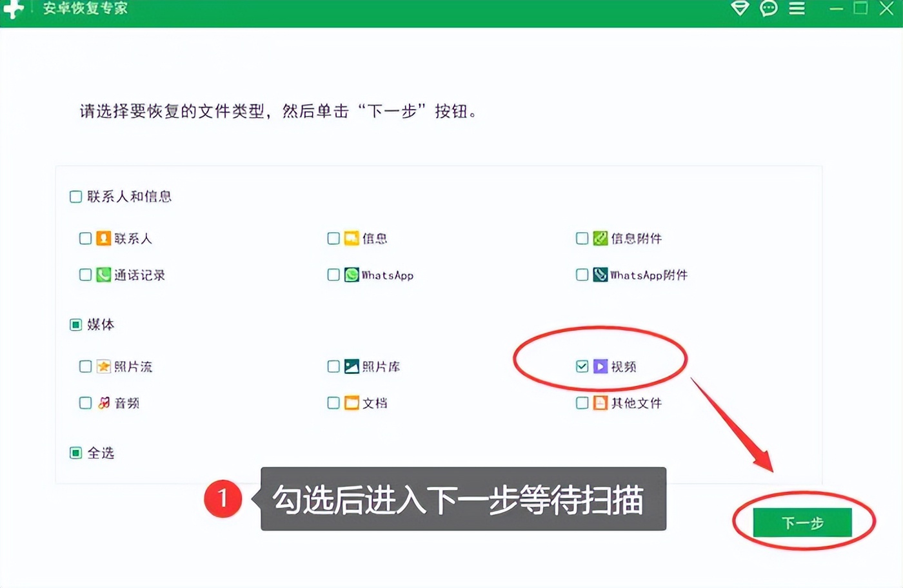Enable the 通话记录 checkbox
This screenshot has width=903, height=588.
coord(85,275)
